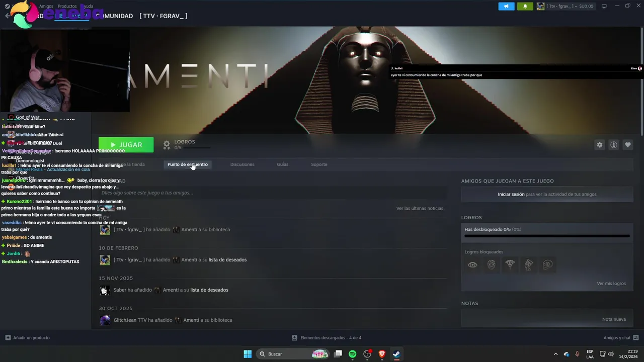Switch to Big Picture mode monitor icon
The height and width of the screenshot is (362, 644).
coord(604,6)
